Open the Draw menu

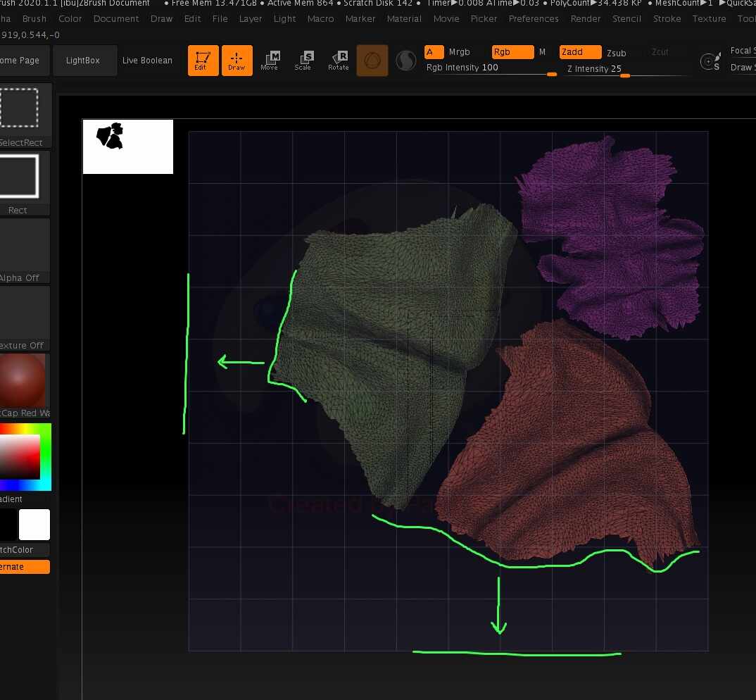[x=161, y=19]
